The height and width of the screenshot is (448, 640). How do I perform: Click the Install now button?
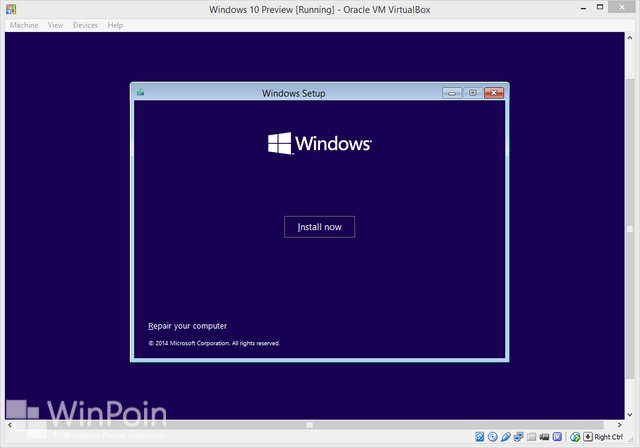(x=319, y=227)
